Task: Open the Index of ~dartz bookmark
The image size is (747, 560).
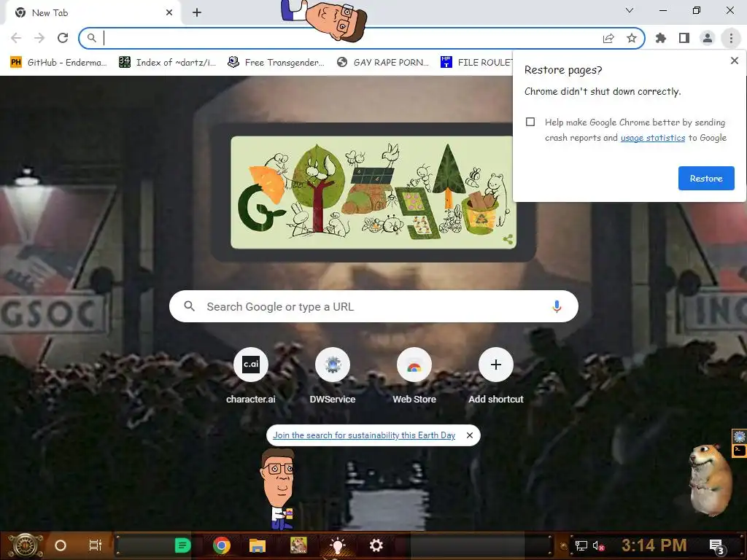Action: [x=168, y=63]
